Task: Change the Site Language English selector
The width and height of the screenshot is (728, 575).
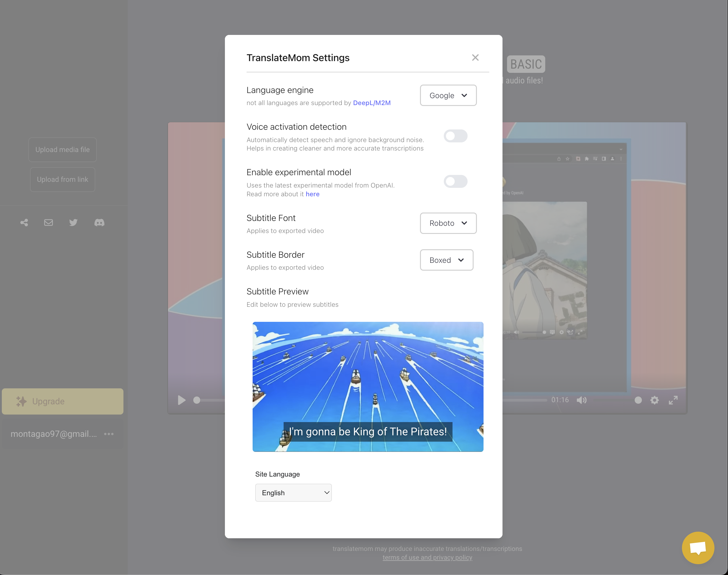Action: pyautogui.click(x=293, y=493)
